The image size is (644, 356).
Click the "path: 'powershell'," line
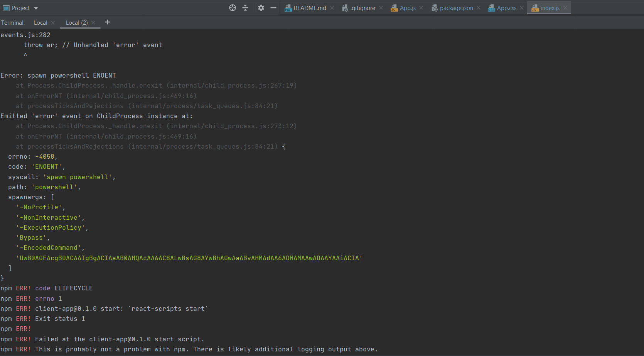click(x=44, y=187)
